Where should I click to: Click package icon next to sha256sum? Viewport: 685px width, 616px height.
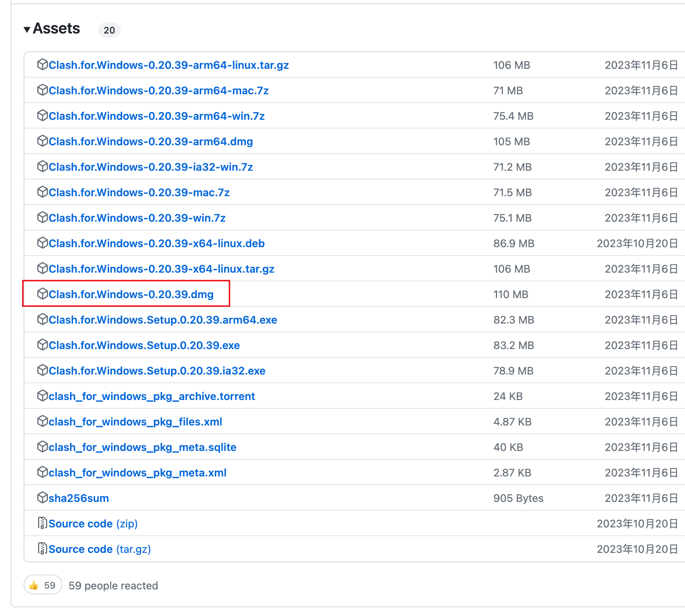coord(42,498)
